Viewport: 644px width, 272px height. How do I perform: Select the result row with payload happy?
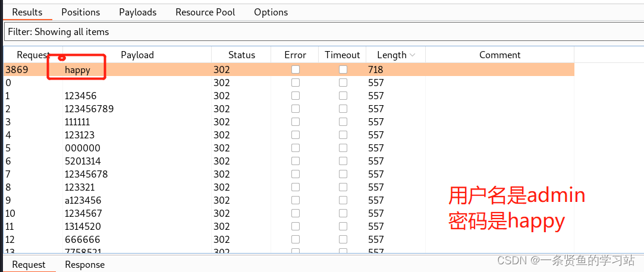289,69
